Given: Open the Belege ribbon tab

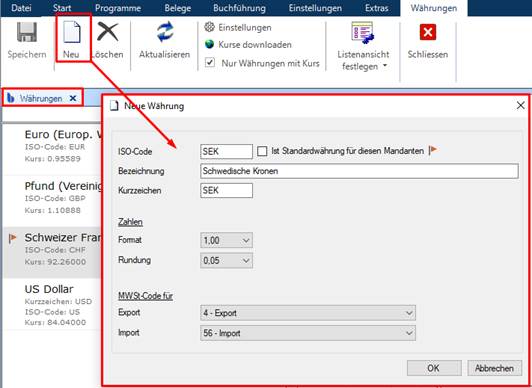Looking at the screenshot, I should [x=177, y=8].
